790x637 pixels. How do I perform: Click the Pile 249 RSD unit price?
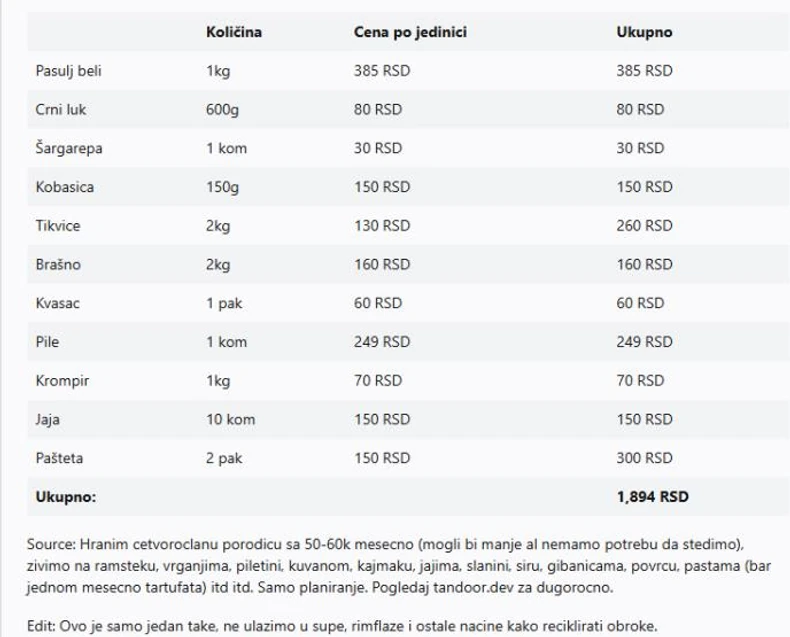point(382,342)
